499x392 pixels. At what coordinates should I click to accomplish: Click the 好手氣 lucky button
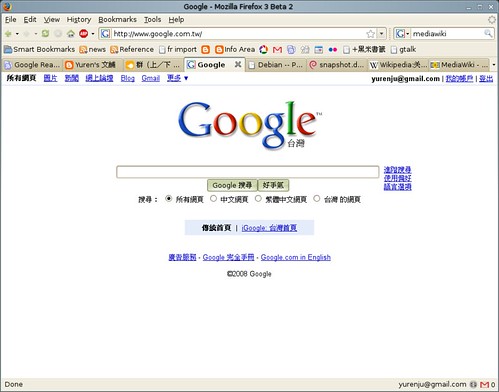tap(273, 185)
